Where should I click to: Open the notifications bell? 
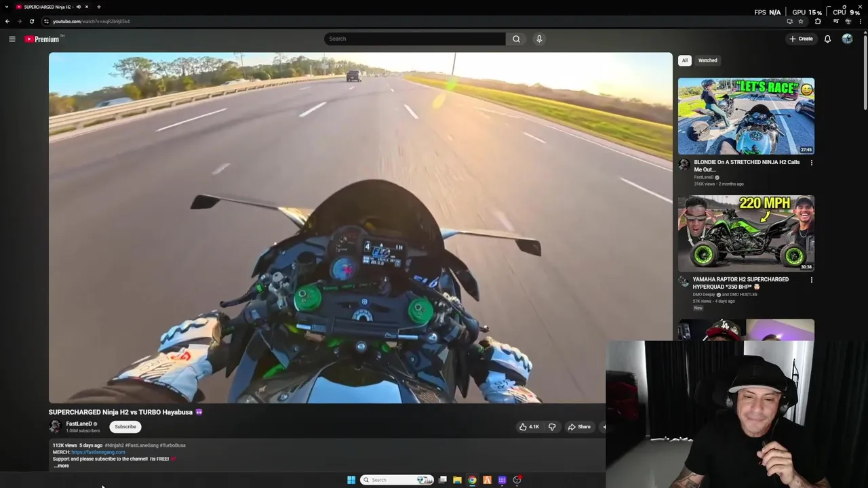[x=827, y=39]
